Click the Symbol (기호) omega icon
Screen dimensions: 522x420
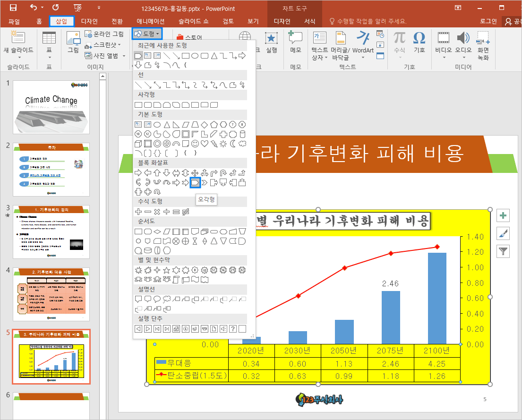tap(419, 38)
